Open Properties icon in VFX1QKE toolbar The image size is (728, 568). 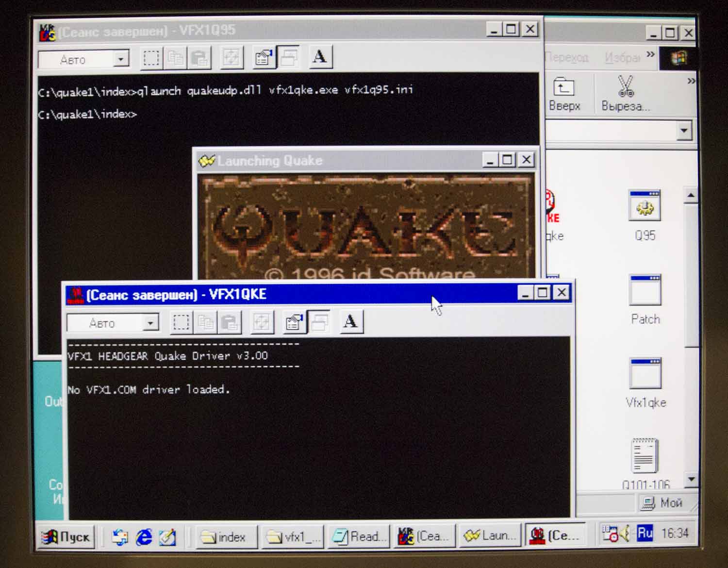(294, 322)
